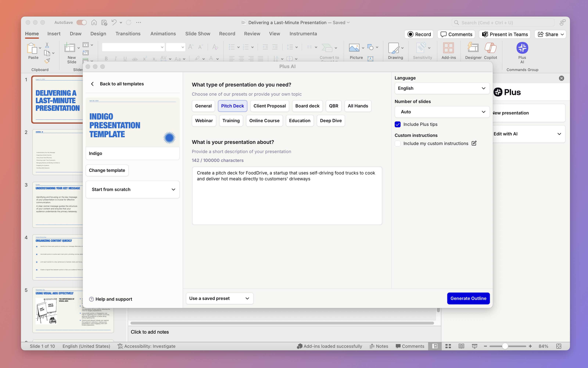Zoom in with plus icon
The height and width of the screenshot is (368, 588).
(530, 346)
